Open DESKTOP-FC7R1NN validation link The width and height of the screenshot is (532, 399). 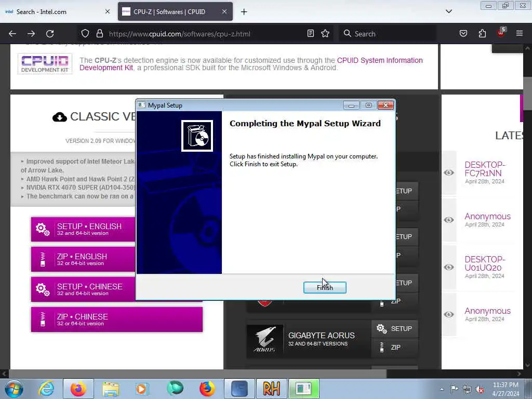[x=485, y=169]
